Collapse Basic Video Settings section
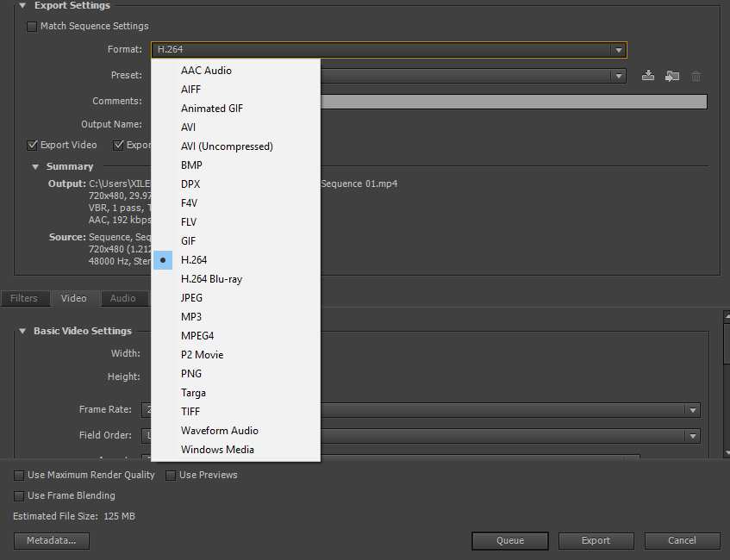Viewport: 730px width, 560px height. click(x=22, y=331)
